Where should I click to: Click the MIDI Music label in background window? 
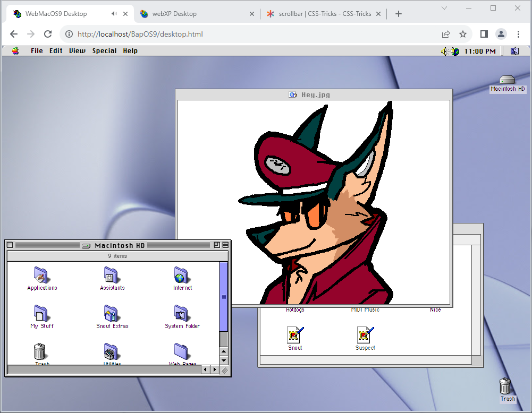coord(365,309)
